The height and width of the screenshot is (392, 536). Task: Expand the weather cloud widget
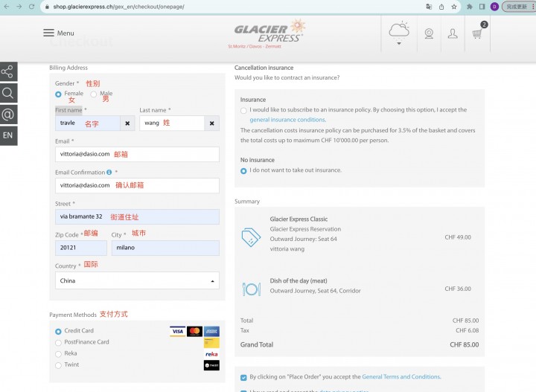point(398,33)
